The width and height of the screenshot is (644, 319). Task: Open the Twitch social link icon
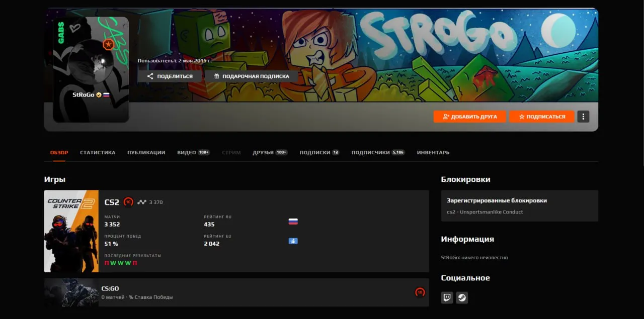pyautogui.click(x=447, y=298)
